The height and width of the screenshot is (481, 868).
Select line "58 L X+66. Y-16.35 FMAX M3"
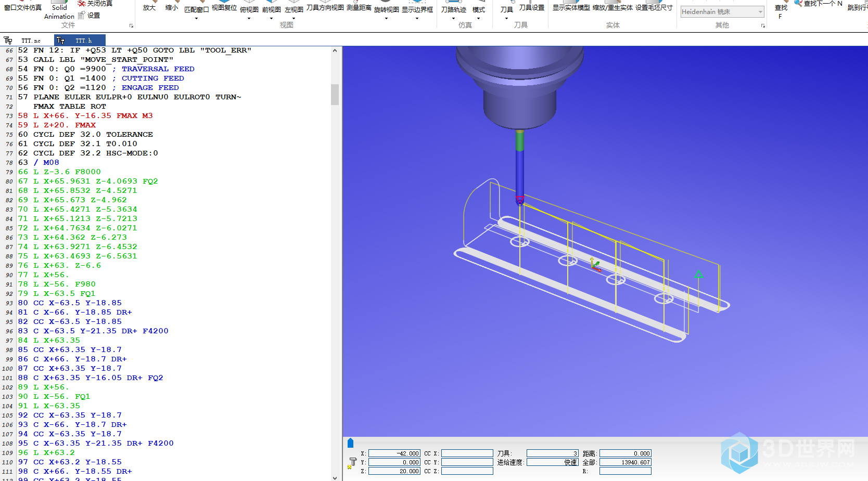click(x=85, y=115)
